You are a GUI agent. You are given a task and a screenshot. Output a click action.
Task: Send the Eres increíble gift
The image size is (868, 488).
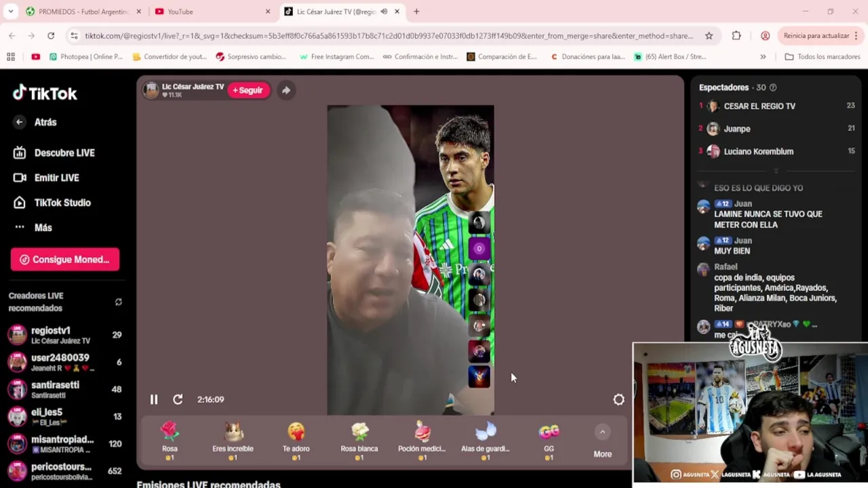point(233,441)
